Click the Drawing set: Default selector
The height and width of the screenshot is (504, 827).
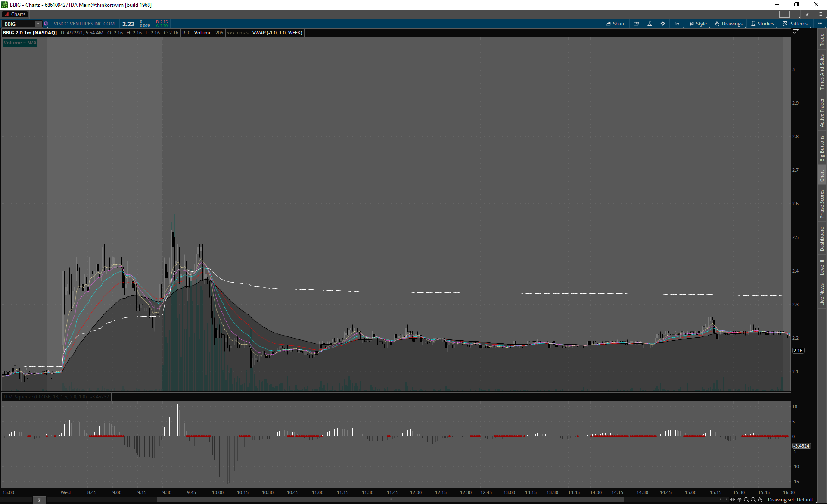(790, 500)
